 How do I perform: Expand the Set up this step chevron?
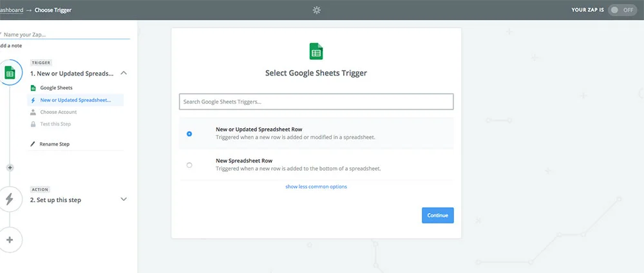(x=124, y=199)
